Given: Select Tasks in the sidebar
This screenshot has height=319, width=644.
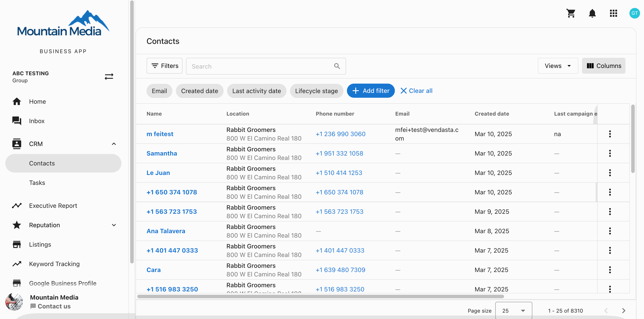Looking at the screenshot, I should (x=37, y=183).
